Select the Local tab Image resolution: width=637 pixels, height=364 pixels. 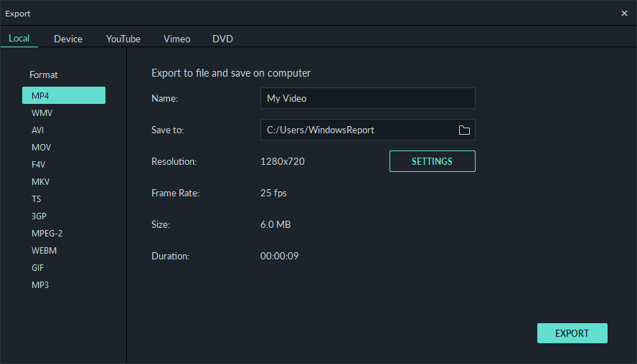pos(19,39)
